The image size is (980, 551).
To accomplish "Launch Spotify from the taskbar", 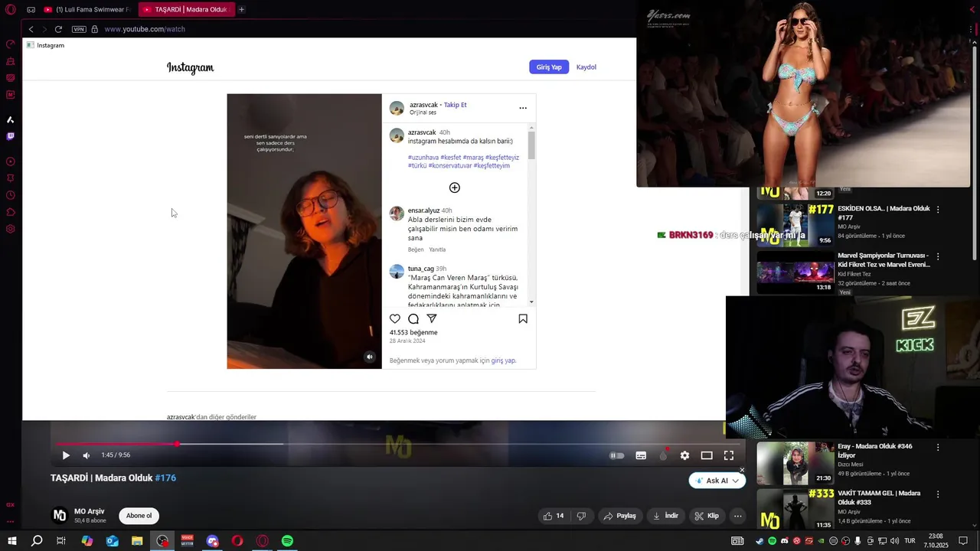I will [287, 541].
